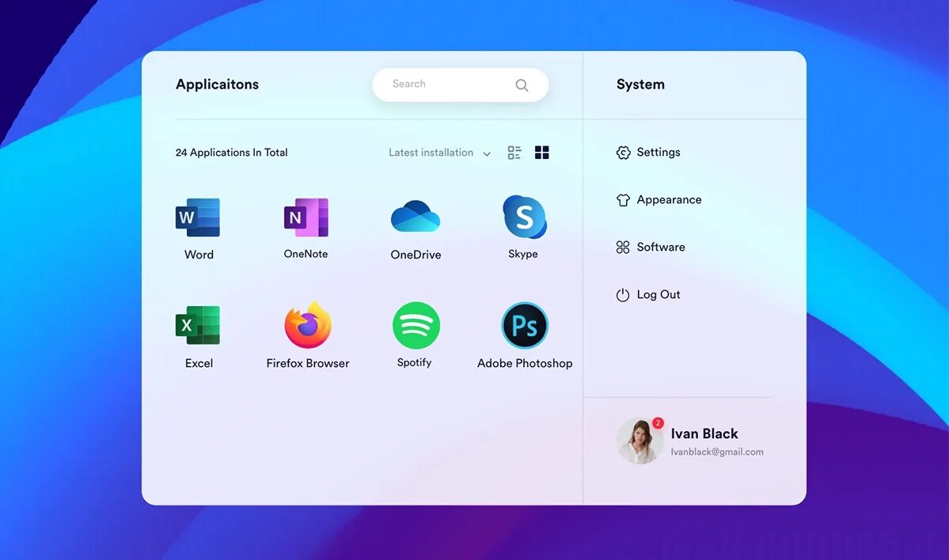Click the Ivan Black user name

click(x=704, y=433)
